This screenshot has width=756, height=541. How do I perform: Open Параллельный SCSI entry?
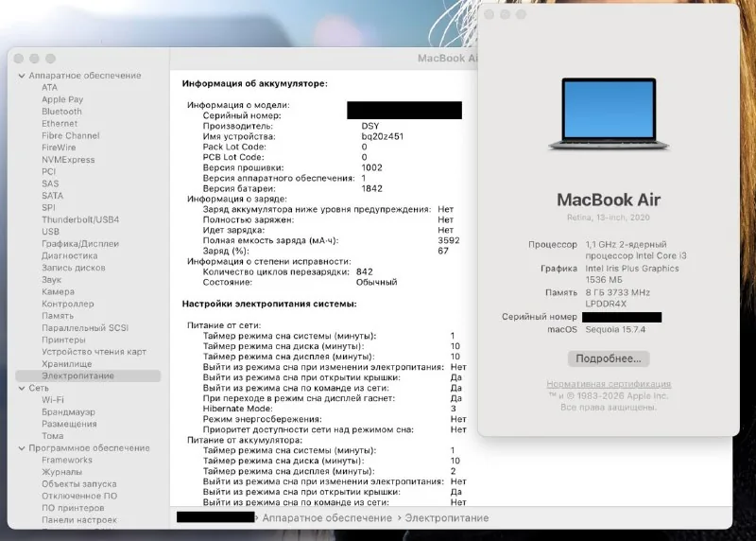85,328
